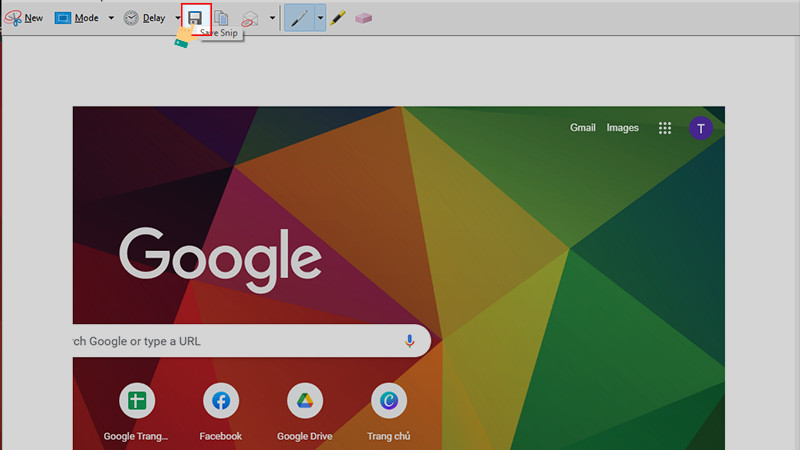Select the Pen tool

pos(299,18)
